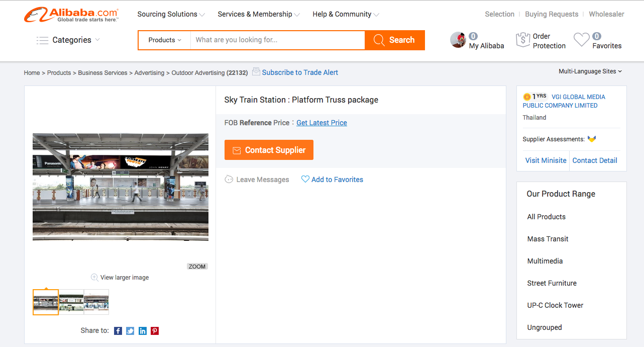Share product via Twitter icon
Screen dimensions: 644x347
click(130, 331)
